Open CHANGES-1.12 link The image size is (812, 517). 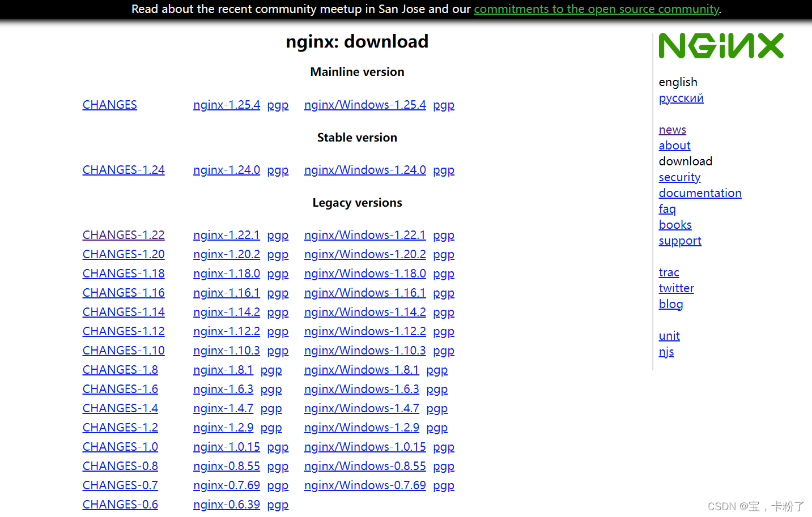pyautogui.click(x=124, y=331)
